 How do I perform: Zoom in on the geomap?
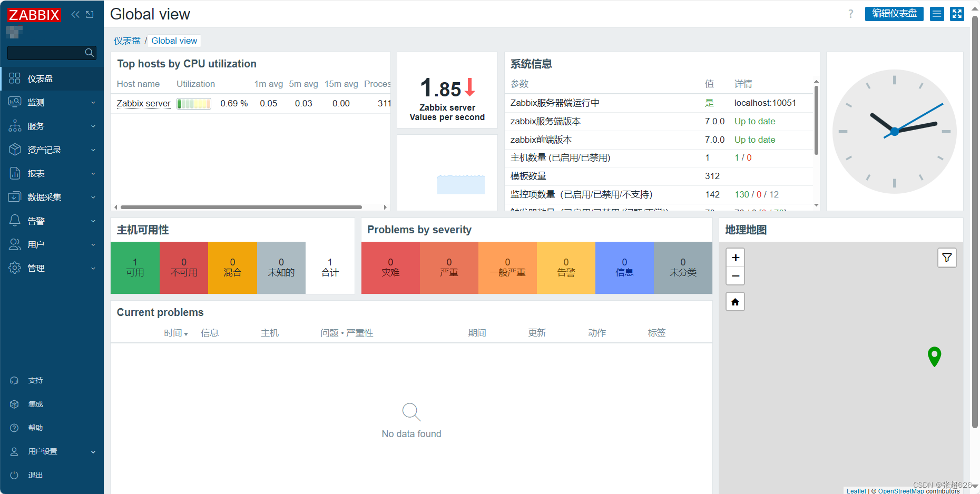click(x=736, y=258)
